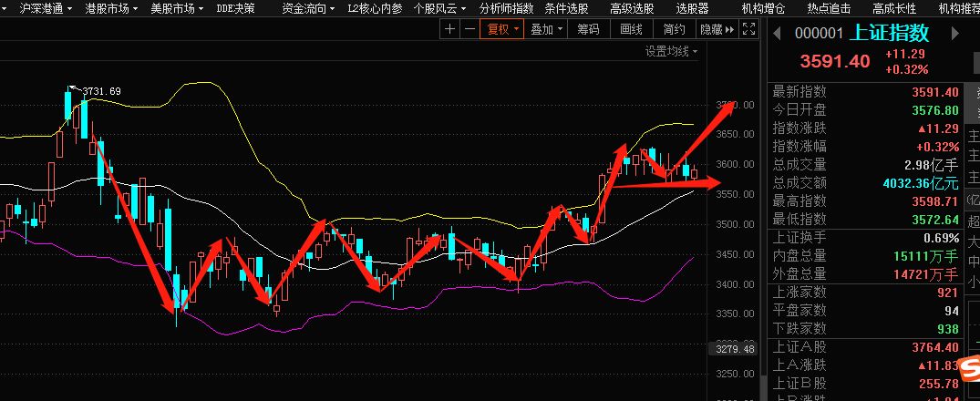Click the 画线 draw line button

631,29
